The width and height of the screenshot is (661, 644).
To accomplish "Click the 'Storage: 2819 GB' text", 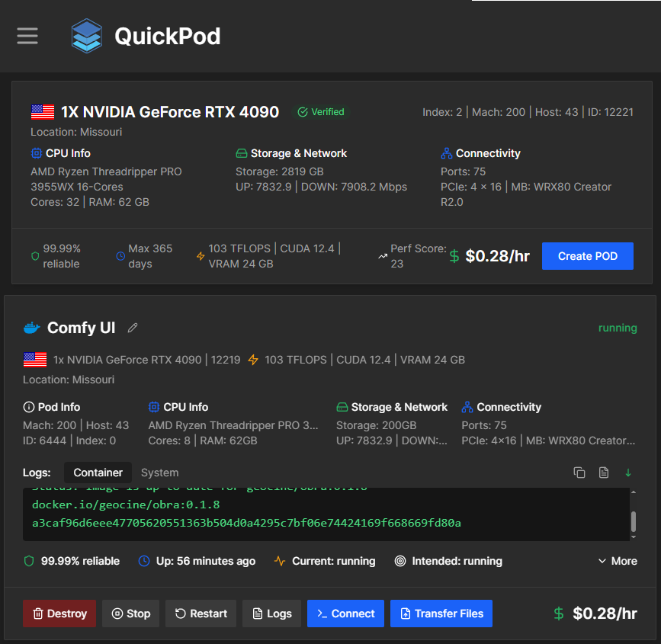I will coord(280,171).
